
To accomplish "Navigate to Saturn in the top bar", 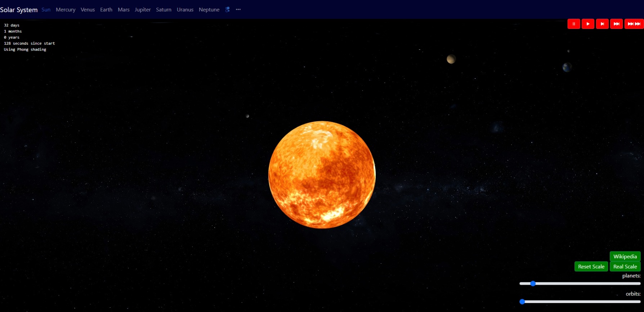I will 164,10.
